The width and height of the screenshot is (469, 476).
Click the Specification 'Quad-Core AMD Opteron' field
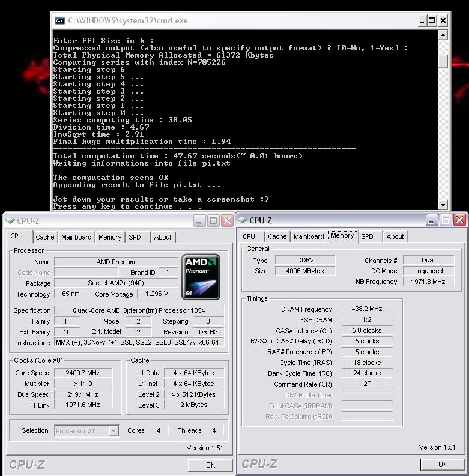139,310
